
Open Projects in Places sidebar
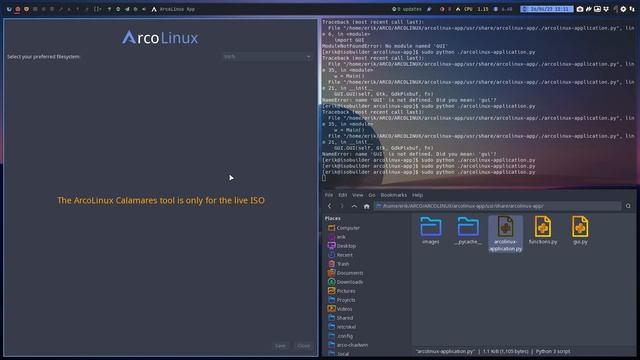coord(342,300)
